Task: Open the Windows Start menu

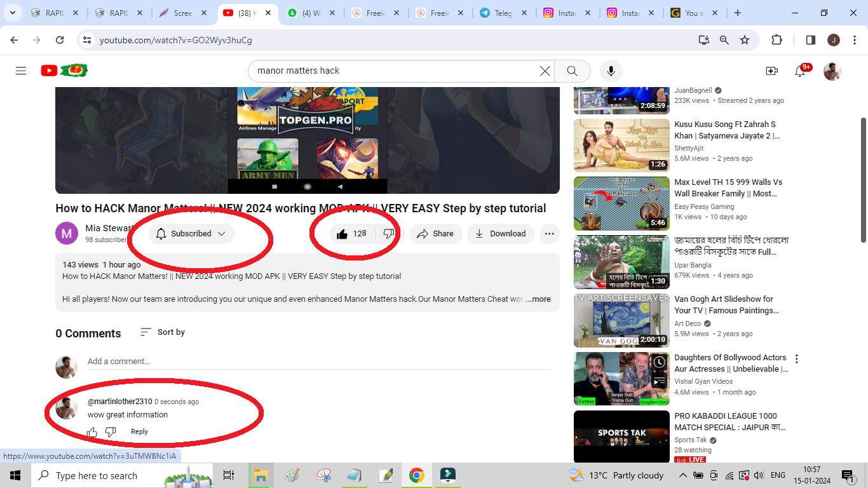Action: pos(15,475)
